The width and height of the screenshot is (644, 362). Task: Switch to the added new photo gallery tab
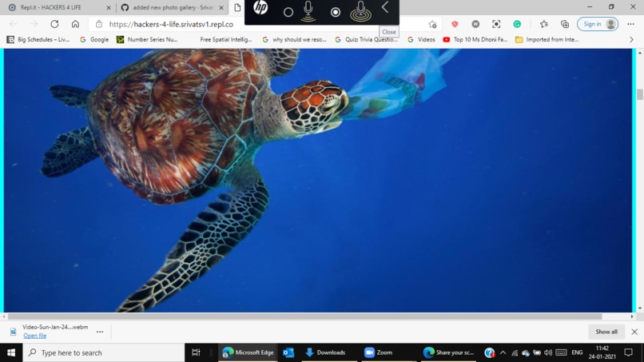tap(173, 7)
